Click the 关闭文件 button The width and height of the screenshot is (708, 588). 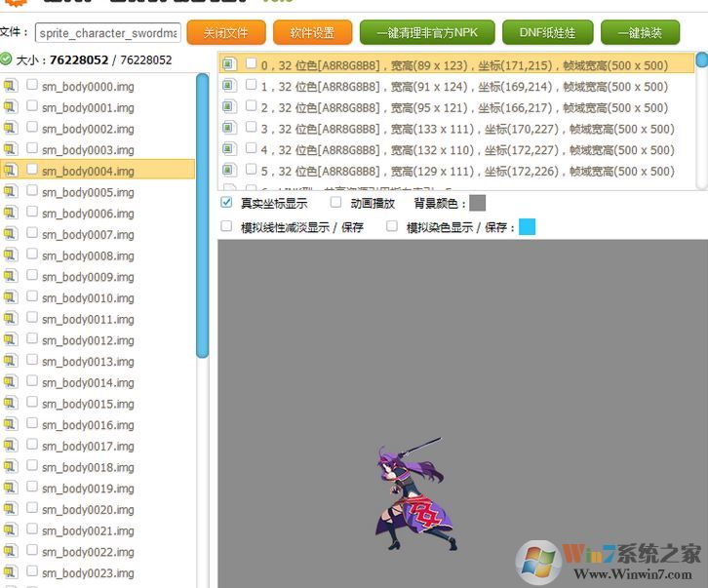coord(225,33)
